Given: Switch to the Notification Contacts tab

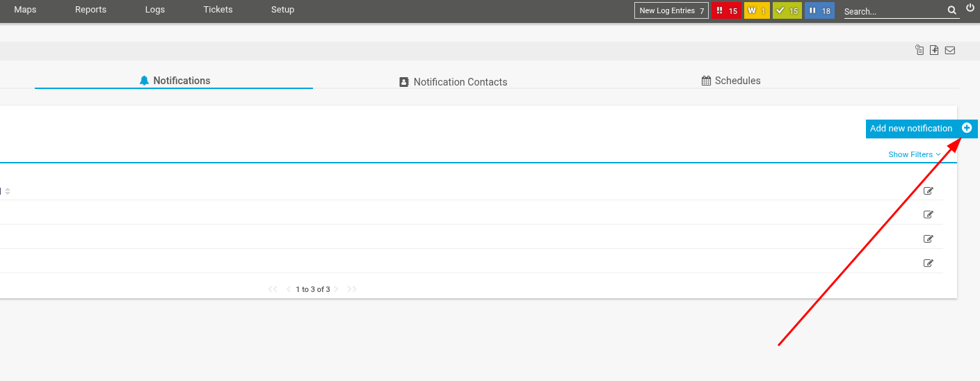Looking at the screenshot, I should point(453,82).
